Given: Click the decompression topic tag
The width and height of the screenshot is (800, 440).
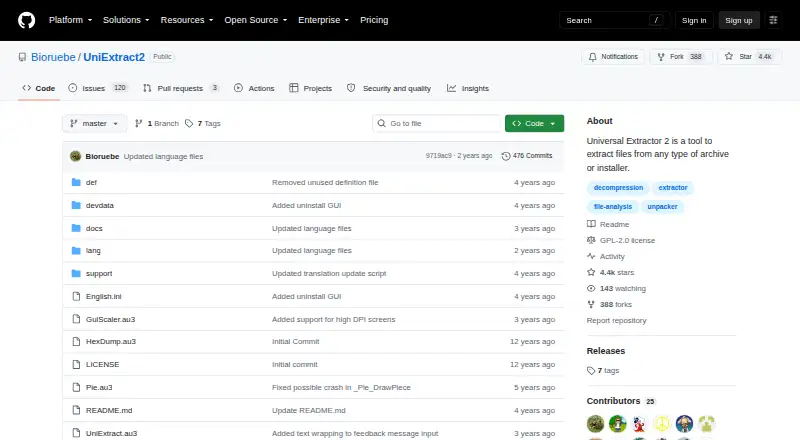Looking at the screenshot, I should coord(618,188).
